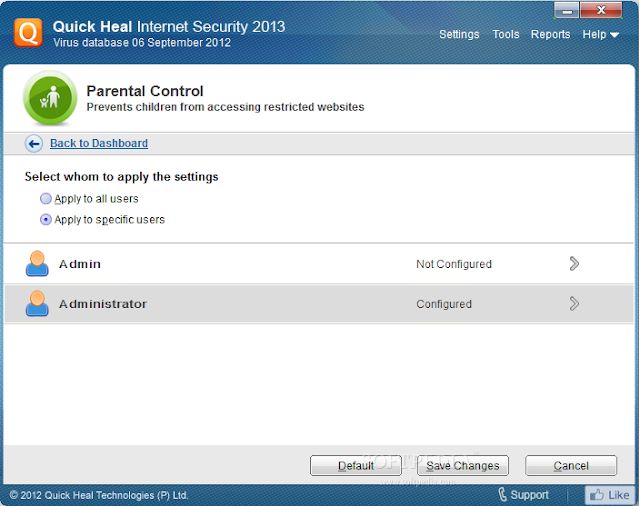This screenshot has width=640, height=506.
Task: Expand the Admin row chevron
Action: pyautogui.click(x=574, y=264)
